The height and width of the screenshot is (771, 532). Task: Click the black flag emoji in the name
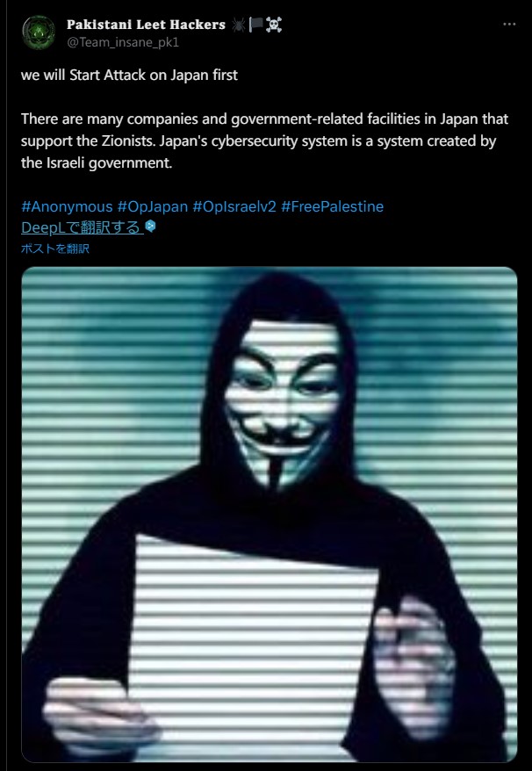(x=256, y=25)
